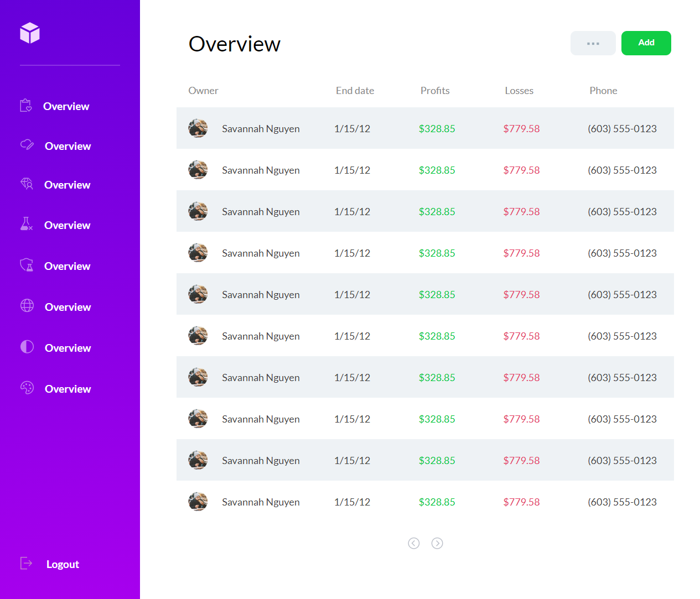This screenshot has height=599, width=700.
Task: Select the paint palette sidebar icon
Action: [x=27, y=388]
